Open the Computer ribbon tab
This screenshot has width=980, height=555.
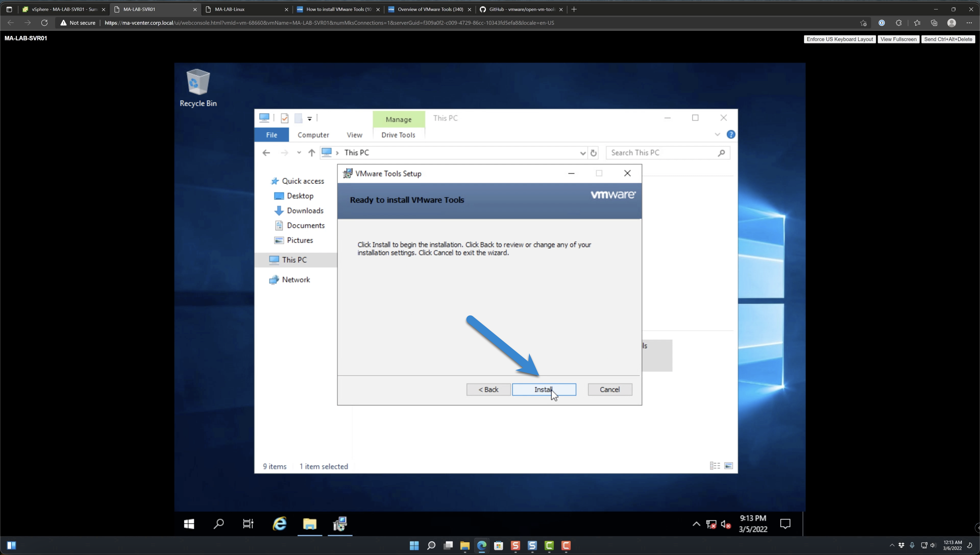tap(313, 135)
